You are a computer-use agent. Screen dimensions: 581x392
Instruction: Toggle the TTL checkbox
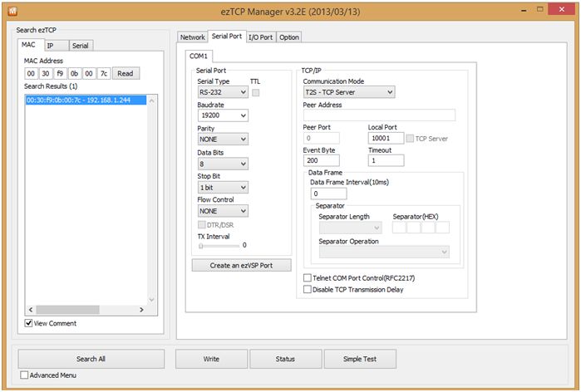tap(256, 92)
